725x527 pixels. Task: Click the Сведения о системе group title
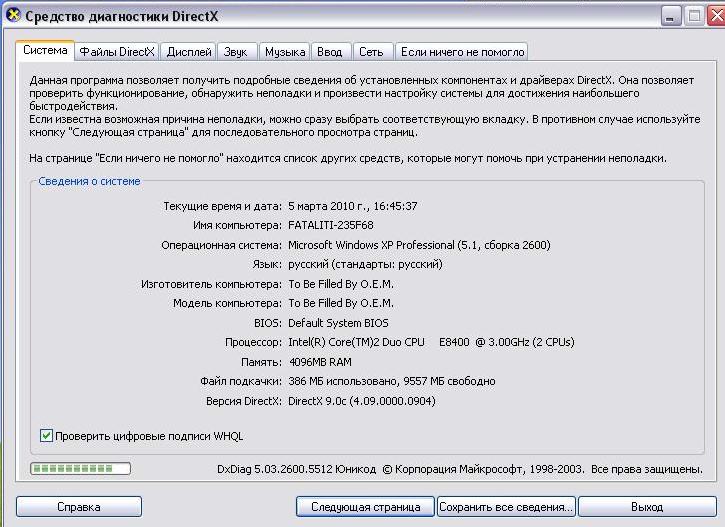point(89,181)
